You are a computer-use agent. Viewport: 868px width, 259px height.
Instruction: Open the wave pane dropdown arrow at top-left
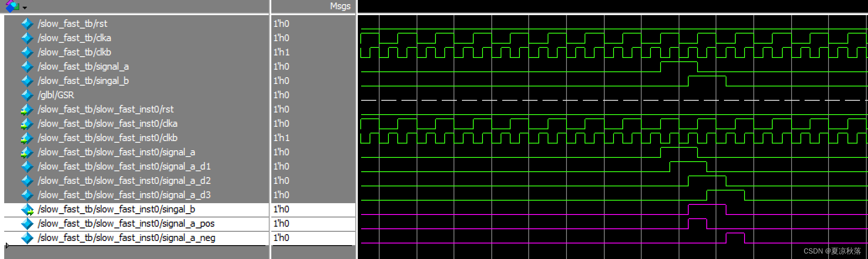coord(25,8)
